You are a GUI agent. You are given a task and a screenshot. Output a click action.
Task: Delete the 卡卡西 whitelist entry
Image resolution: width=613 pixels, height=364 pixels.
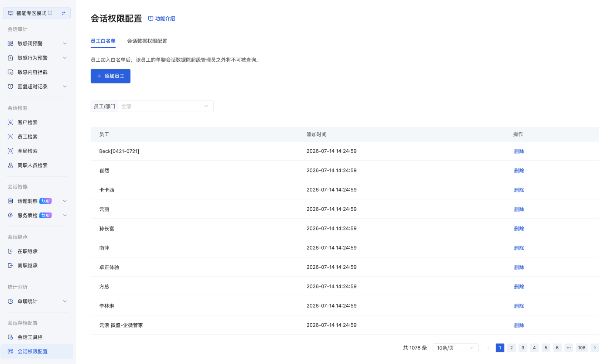coord(519,190)
